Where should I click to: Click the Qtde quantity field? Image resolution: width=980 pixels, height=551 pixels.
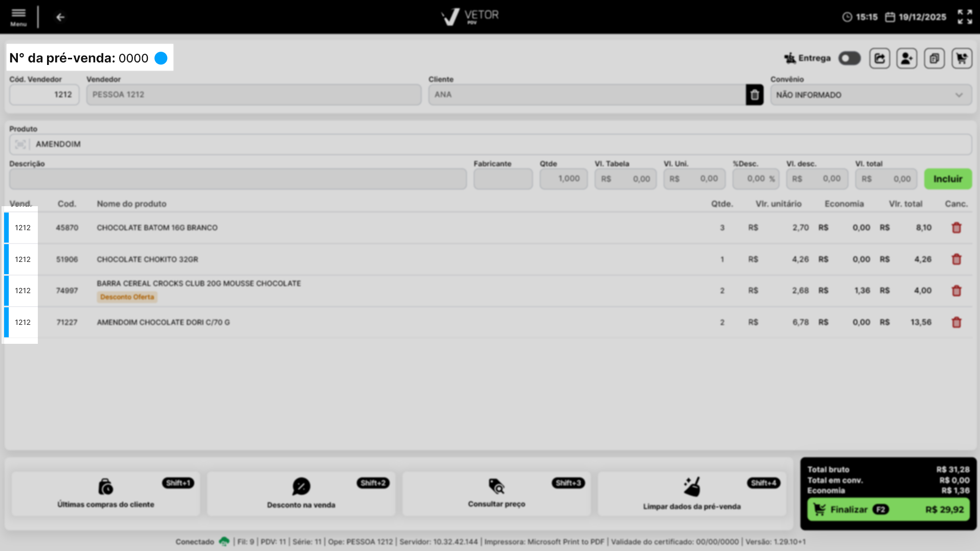tap(563, 179)
